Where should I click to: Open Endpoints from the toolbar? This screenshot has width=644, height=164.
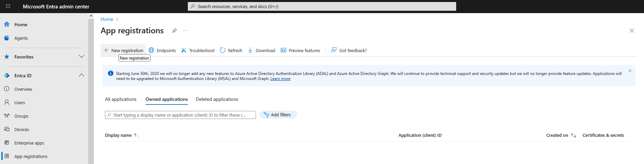click(x=162, y=50)
